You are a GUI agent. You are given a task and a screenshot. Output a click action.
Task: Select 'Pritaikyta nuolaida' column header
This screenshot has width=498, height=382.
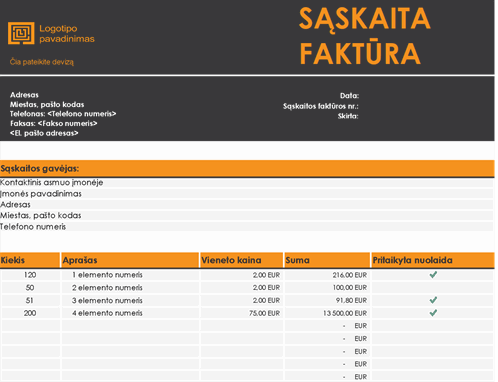pyautogui.click(x=433, y=260)
